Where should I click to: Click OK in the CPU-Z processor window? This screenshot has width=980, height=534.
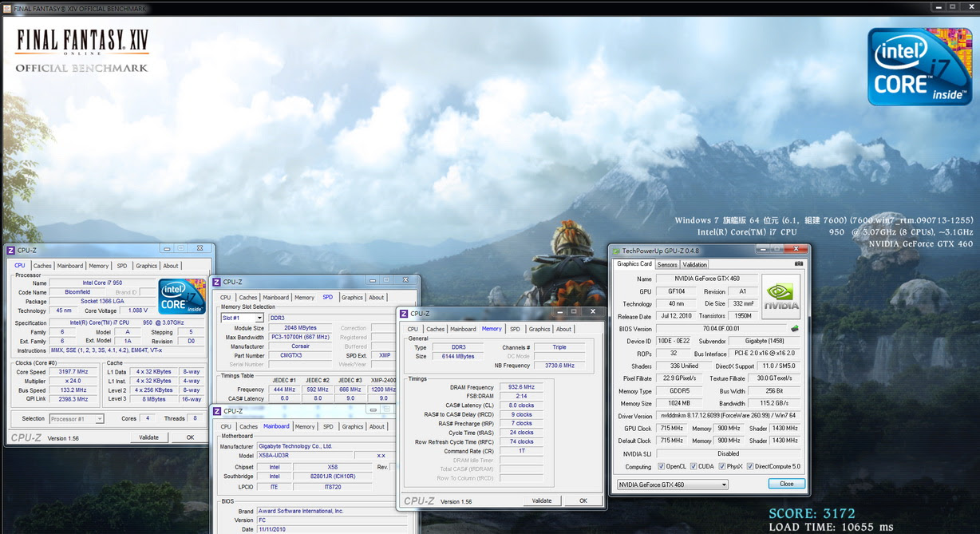tap(190, 437)
